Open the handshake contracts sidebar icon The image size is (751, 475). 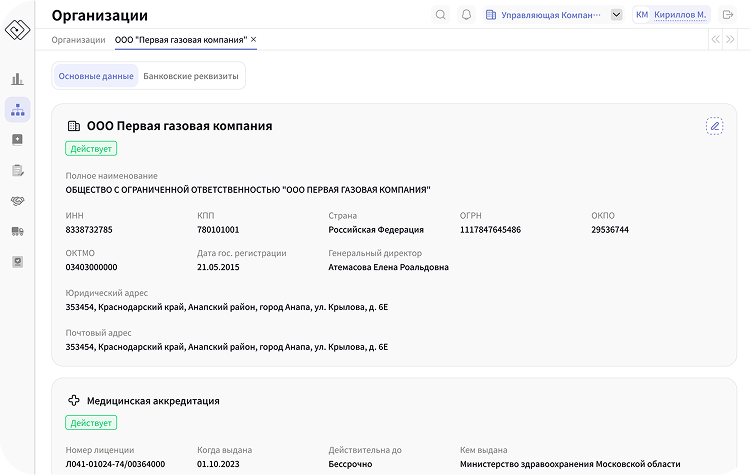pos(17,201)
